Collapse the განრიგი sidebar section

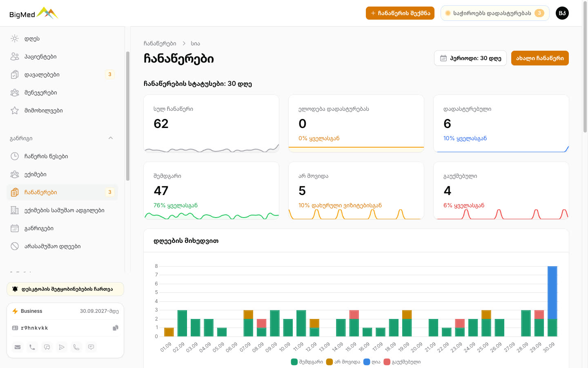111,138
